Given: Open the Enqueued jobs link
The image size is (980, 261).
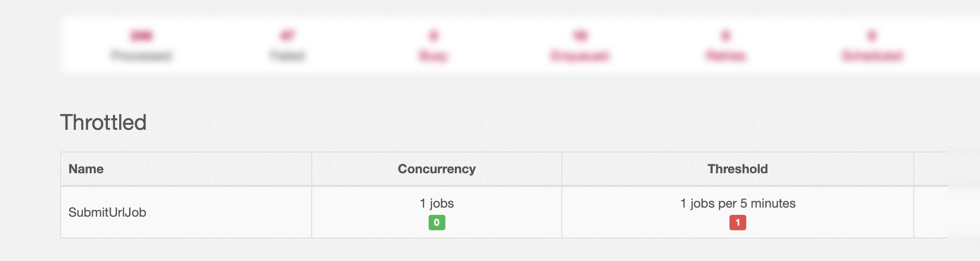Looking at the screenshot, I should [x=580, y=56].
